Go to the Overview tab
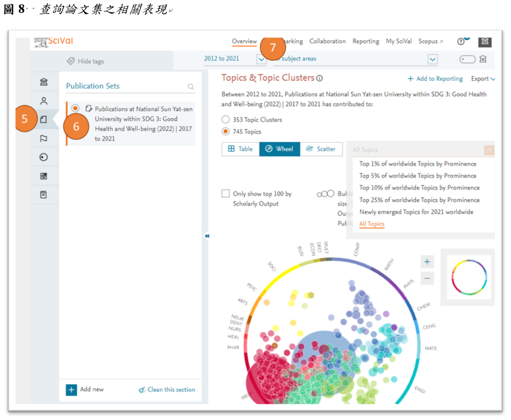This screenshot has height=420, width=511. [x=244, y=41]
